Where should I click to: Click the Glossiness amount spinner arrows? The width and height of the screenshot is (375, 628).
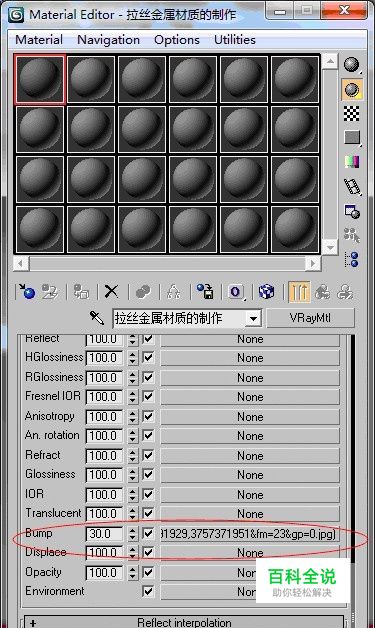[133, 475]
